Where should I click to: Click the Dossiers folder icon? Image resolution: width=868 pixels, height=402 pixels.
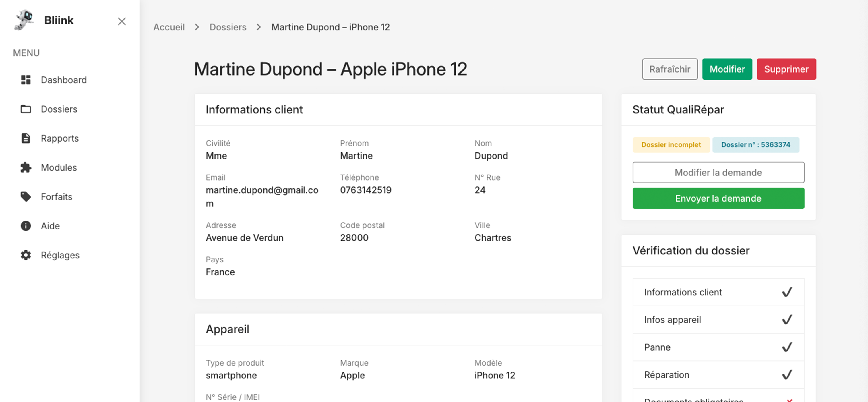26,109
